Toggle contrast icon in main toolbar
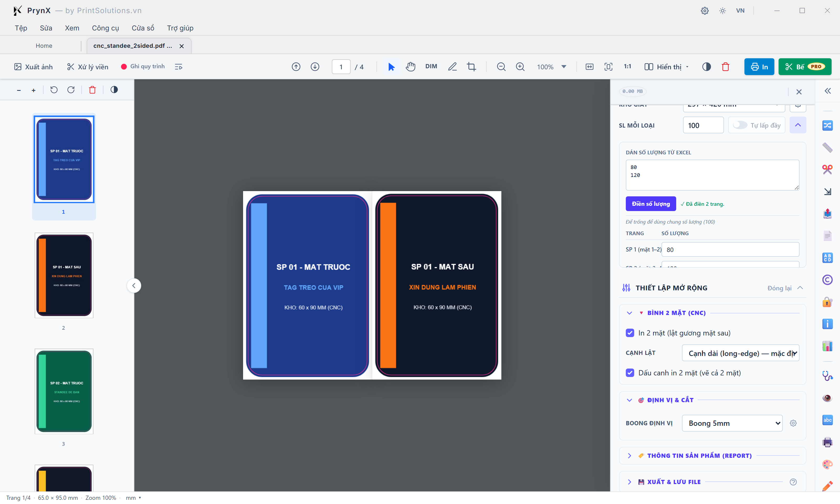The height and width of the screenshot is (504, 840). (x=707, y=67)
